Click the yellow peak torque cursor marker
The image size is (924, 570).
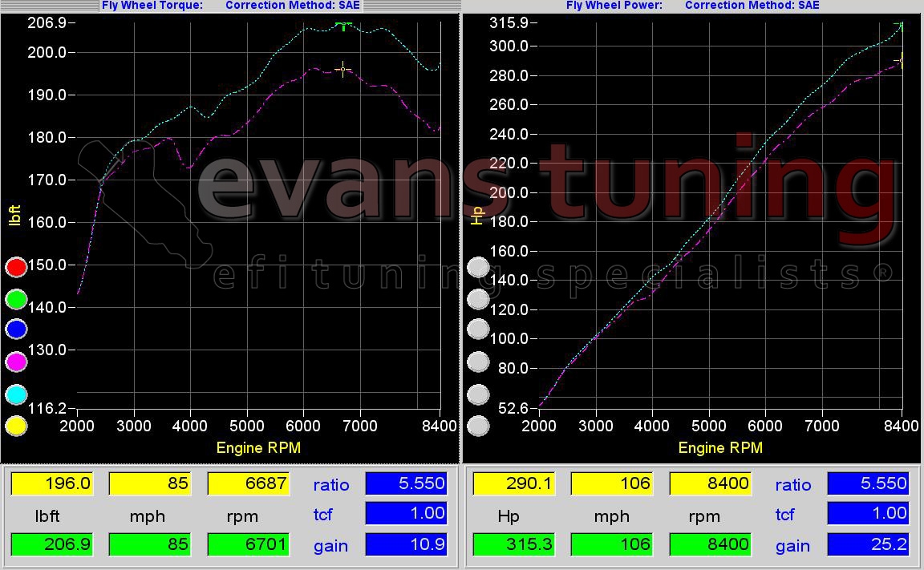pos(343,70)
